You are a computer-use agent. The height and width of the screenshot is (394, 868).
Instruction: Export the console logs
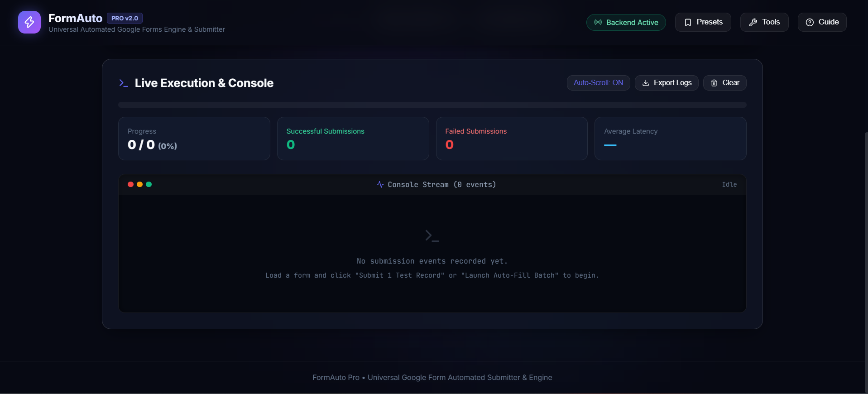(x=667, y=83)
